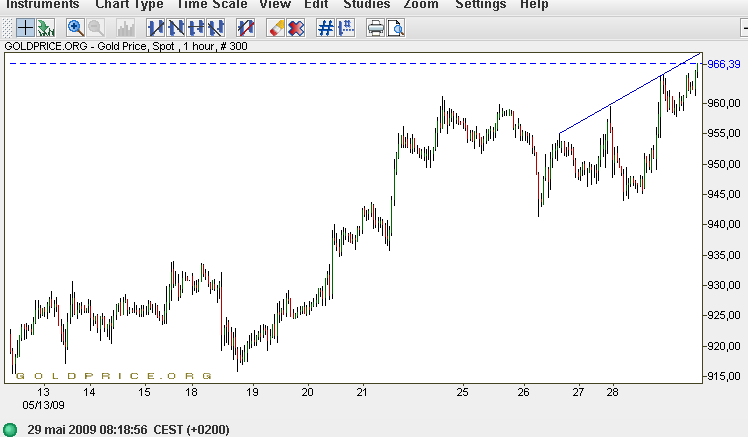
Task: Toggle the dotted grid lines icon
Action: click(x=345, y=28)
